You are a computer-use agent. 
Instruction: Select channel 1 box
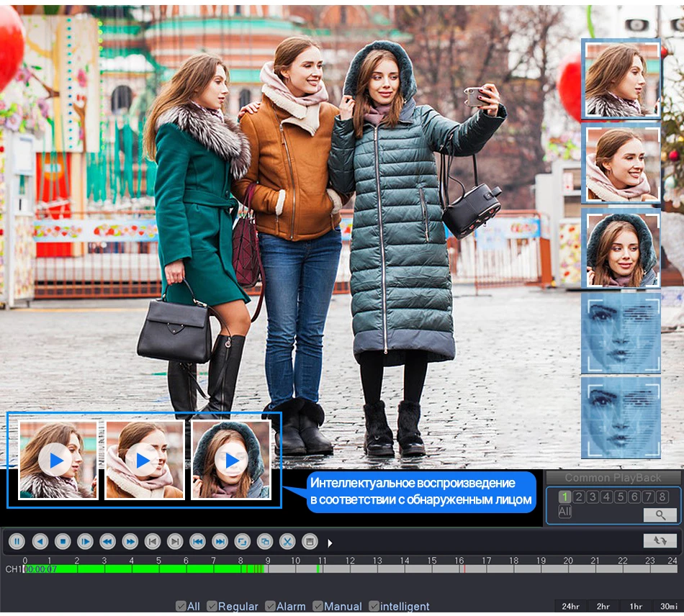(564, 497)
